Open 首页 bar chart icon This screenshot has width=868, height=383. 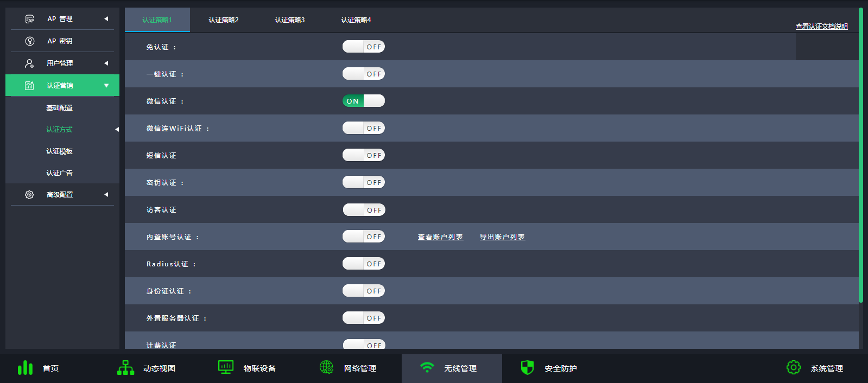[x=25, y=368]
